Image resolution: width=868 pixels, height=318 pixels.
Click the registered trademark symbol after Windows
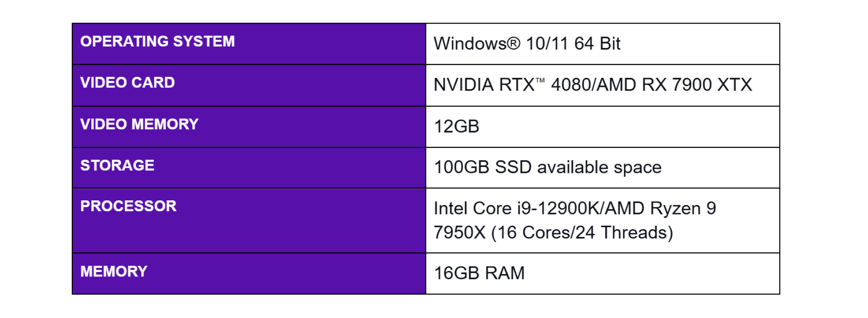514,44
